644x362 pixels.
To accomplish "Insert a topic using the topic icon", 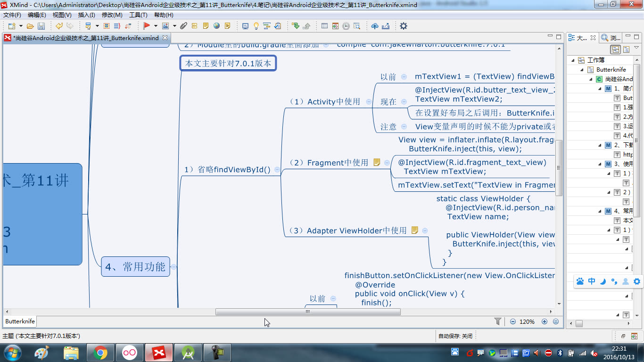I will [x=88, y=26].
